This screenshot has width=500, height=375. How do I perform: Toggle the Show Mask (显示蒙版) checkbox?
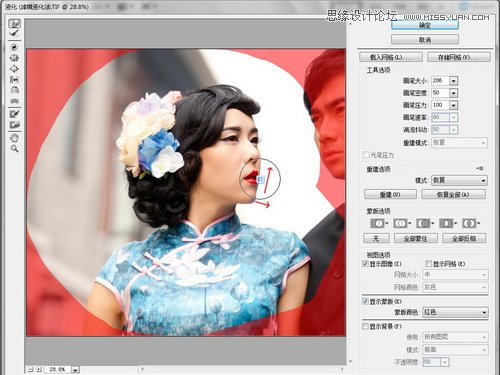coord(365,301)
